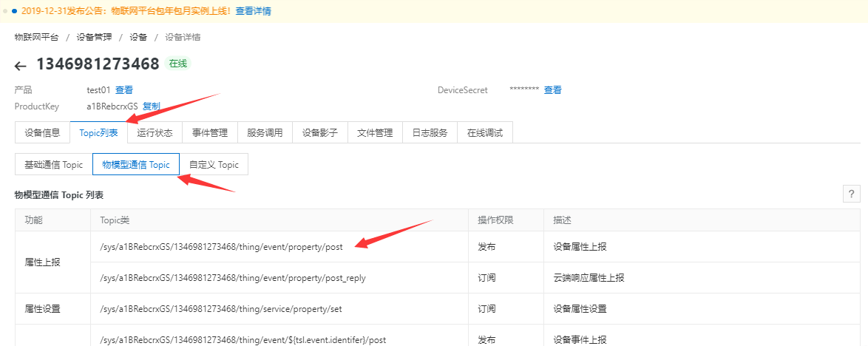Switch to 设备影子 tab
The image size is (868, 346).
(x=319, y=133)
